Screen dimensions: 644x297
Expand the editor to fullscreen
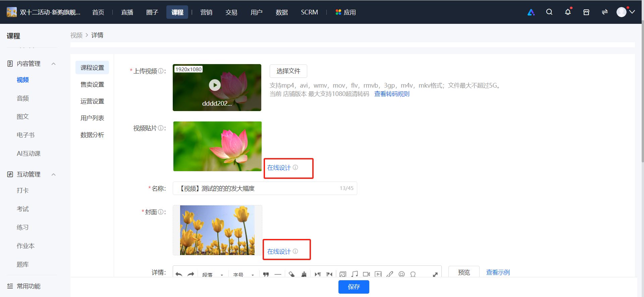435,274
